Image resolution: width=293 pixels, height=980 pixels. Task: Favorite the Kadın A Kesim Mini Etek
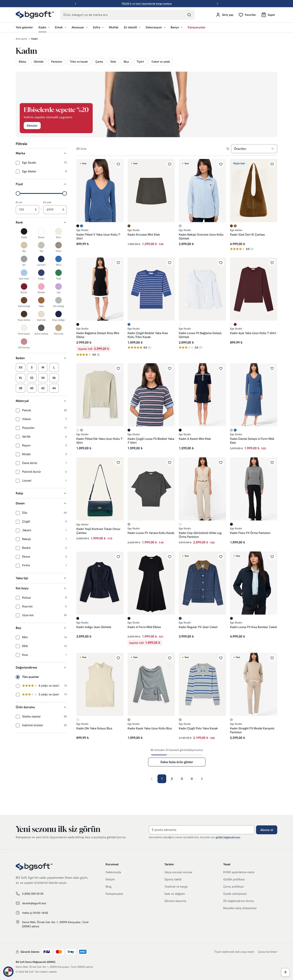(221, 369)
